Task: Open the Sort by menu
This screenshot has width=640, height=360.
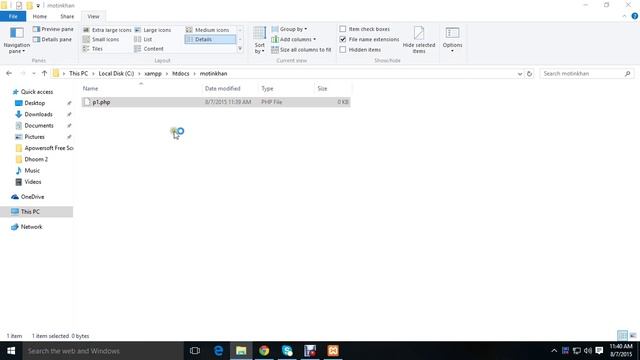Action: (260, 40)
